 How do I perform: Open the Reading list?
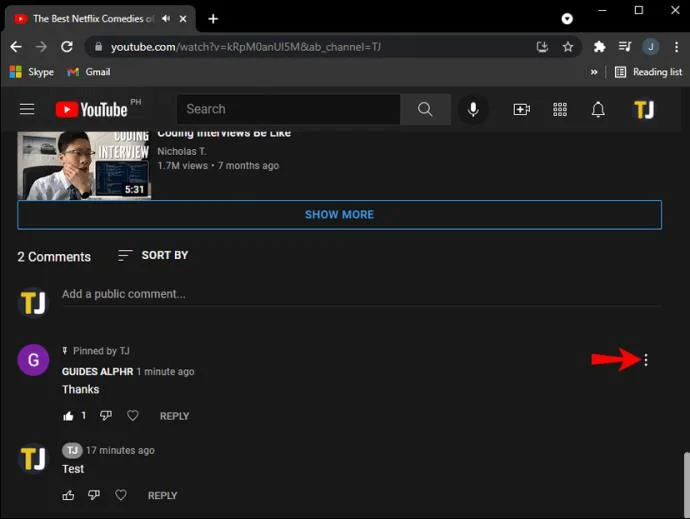648,72
